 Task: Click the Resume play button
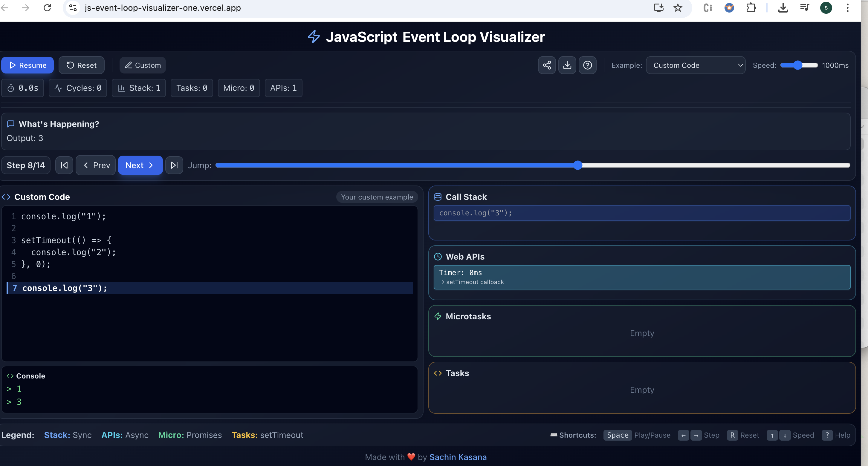point(27,65)
